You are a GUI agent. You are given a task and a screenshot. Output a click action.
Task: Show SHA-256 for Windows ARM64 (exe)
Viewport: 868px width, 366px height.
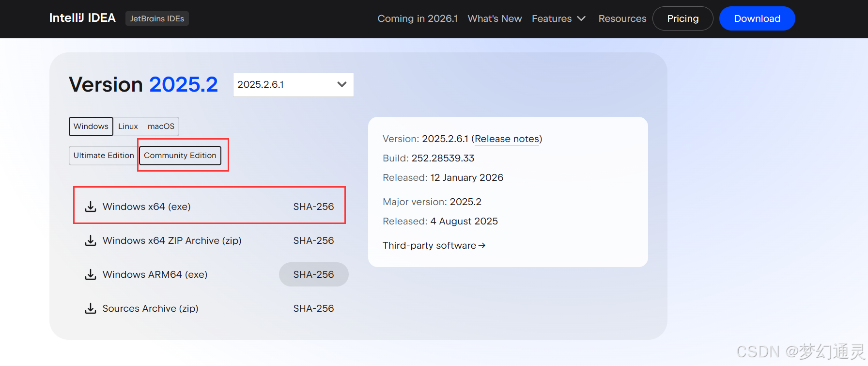click(313, 274)
